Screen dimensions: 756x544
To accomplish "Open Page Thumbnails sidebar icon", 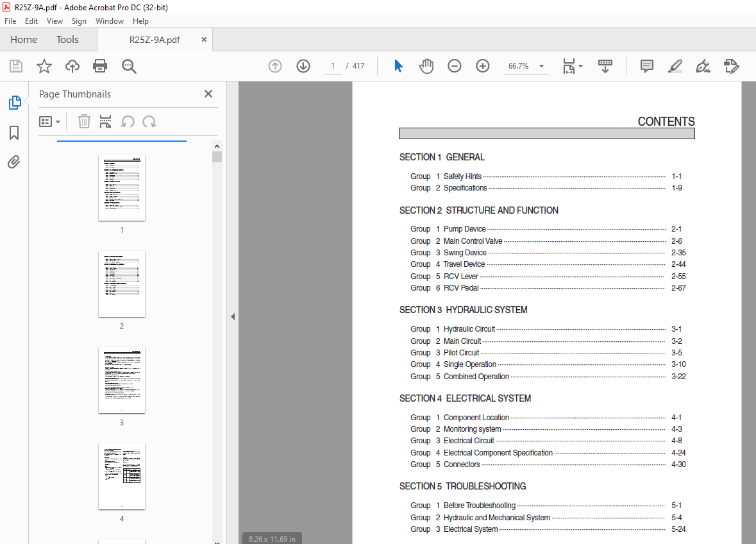I will click(x=15, y=103).
